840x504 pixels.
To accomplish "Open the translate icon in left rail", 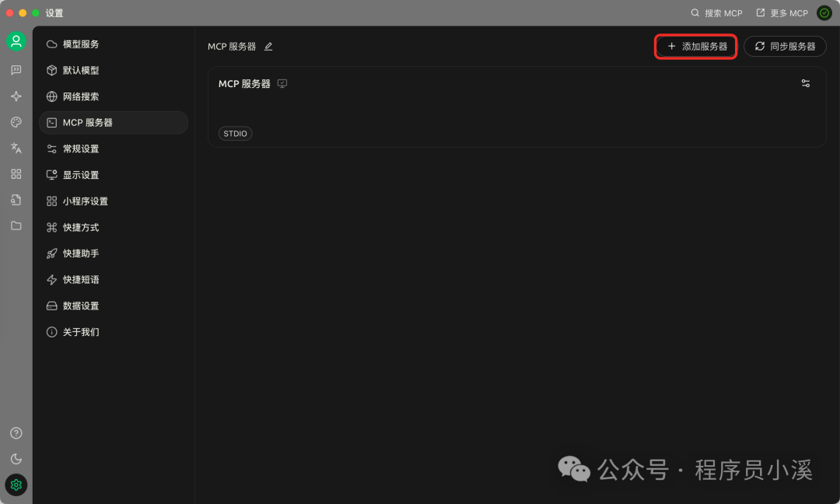I will [16, 148].
